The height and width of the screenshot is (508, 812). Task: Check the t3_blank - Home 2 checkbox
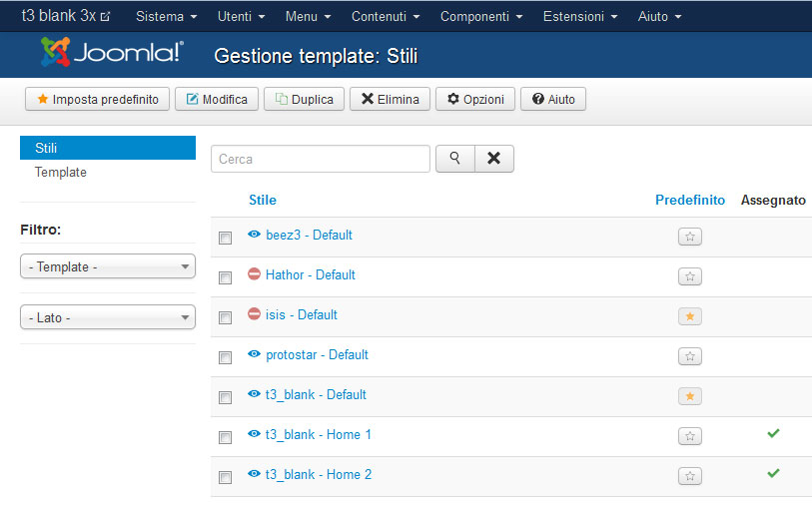226,477
